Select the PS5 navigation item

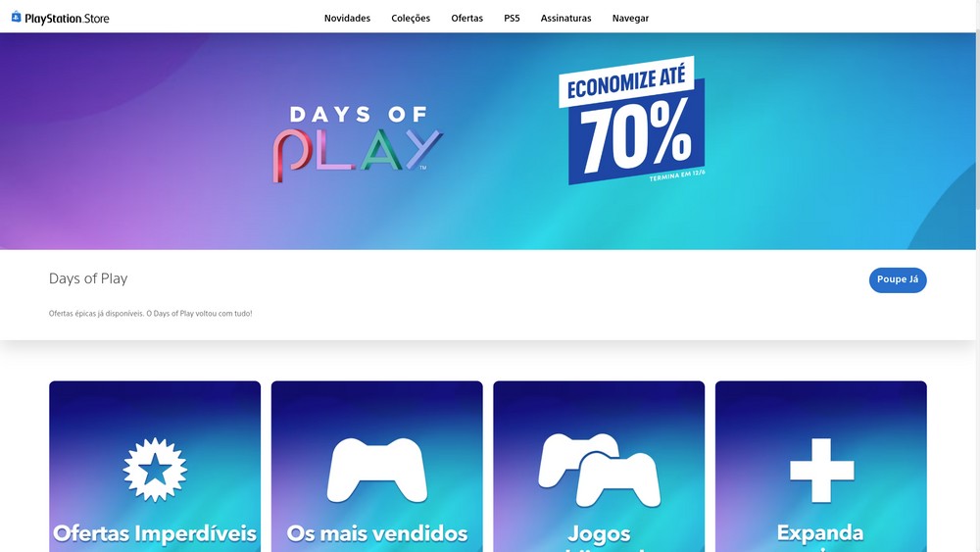[x=512, y=18]
